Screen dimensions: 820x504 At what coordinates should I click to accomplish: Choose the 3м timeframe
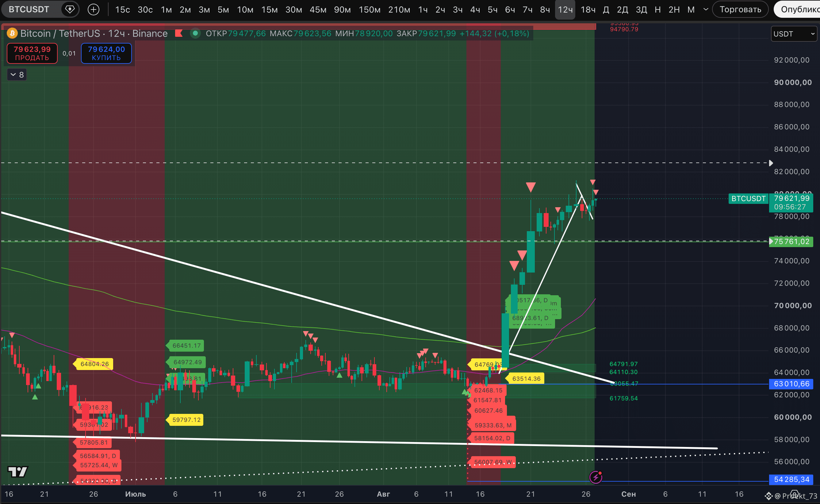point(204,10)
